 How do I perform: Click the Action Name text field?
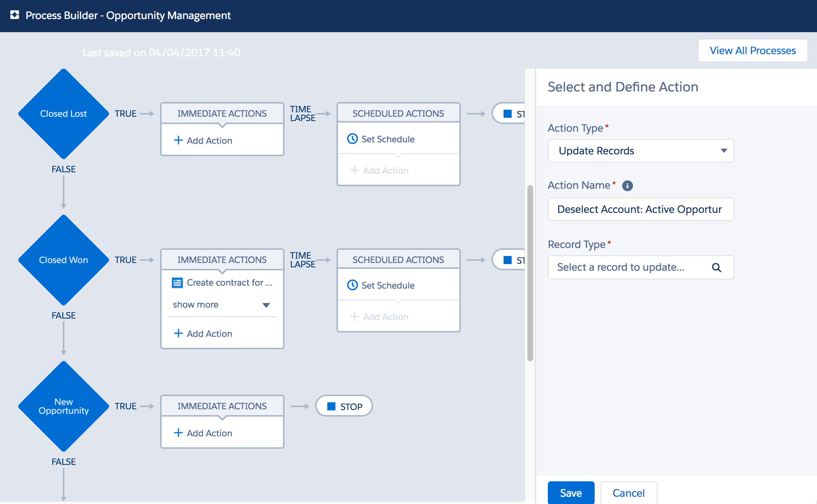tap(640, 209)
